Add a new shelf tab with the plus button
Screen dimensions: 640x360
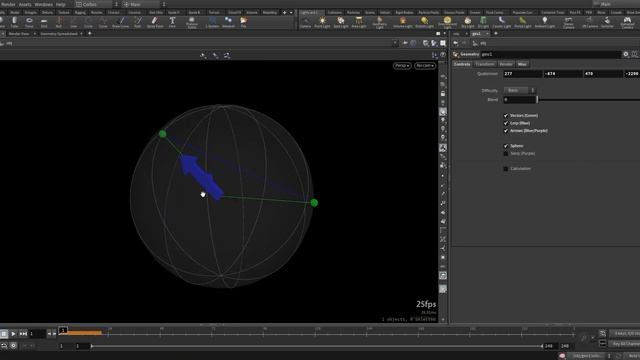(284, 13)
